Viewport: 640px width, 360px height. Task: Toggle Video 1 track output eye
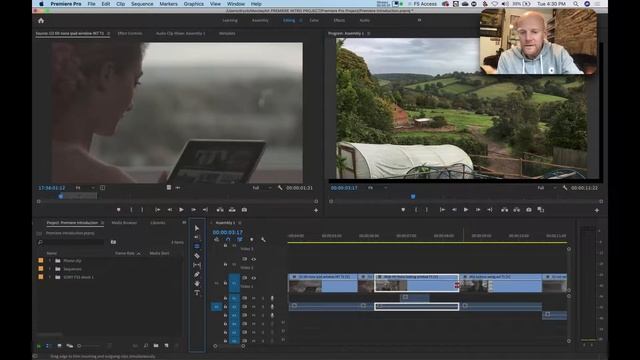pyautogui.click(x=253, y=278)
